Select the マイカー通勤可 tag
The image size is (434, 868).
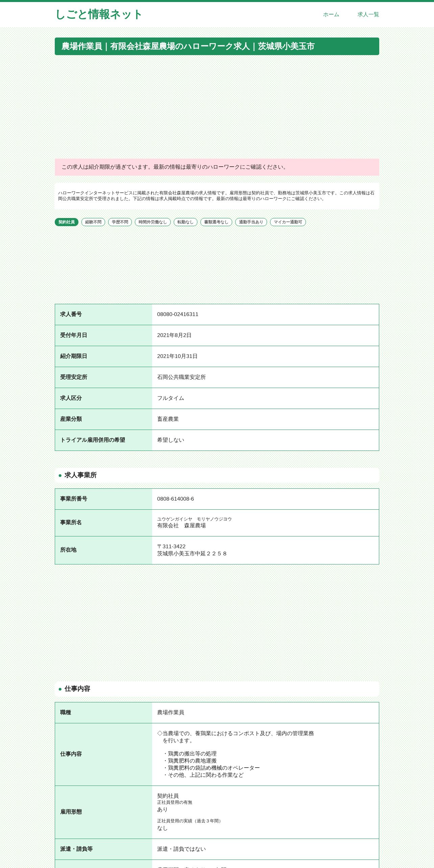click(x=288, y=222)
